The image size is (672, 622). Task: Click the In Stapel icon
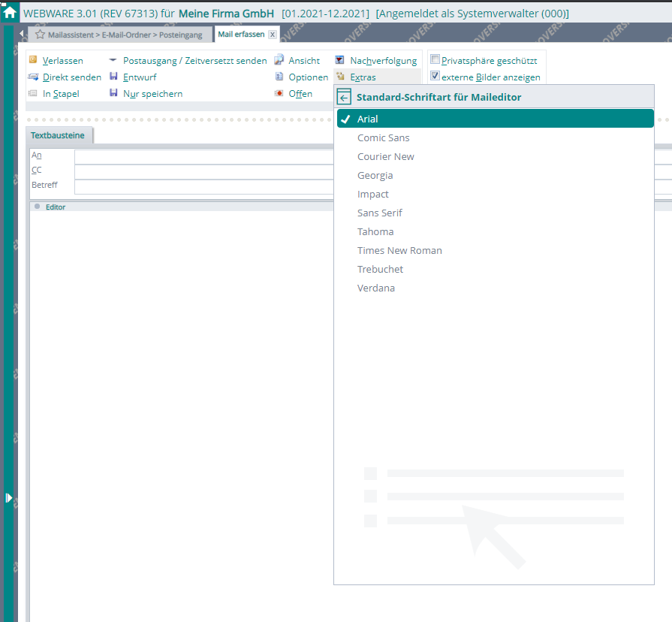33,93
